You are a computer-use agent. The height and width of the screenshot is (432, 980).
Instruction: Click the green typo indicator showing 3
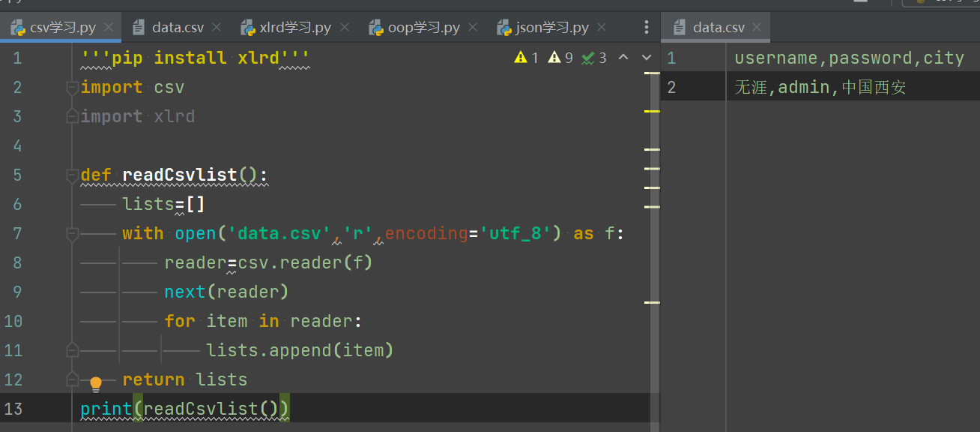[594, 58]
